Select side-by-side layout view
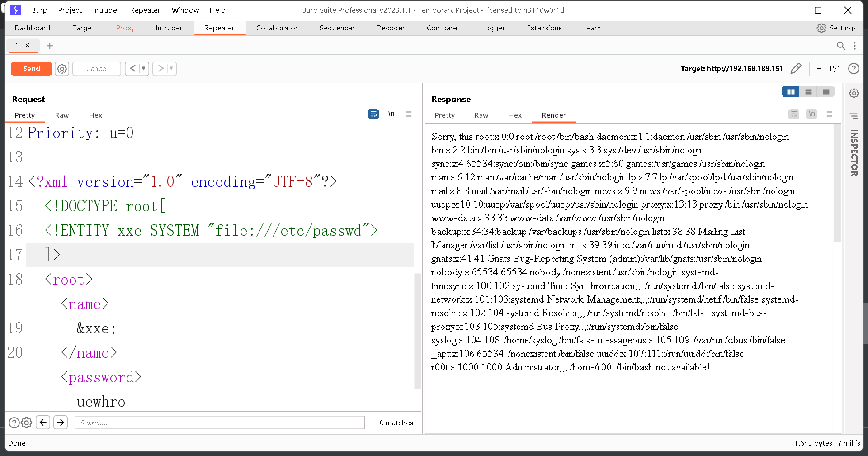Image resolution: width=868 pixels, height=456 pixels. (790, 92)
